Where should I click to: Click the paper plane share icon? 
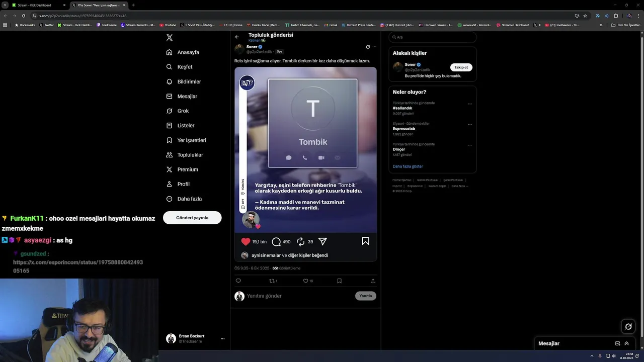tap(323, 242)
